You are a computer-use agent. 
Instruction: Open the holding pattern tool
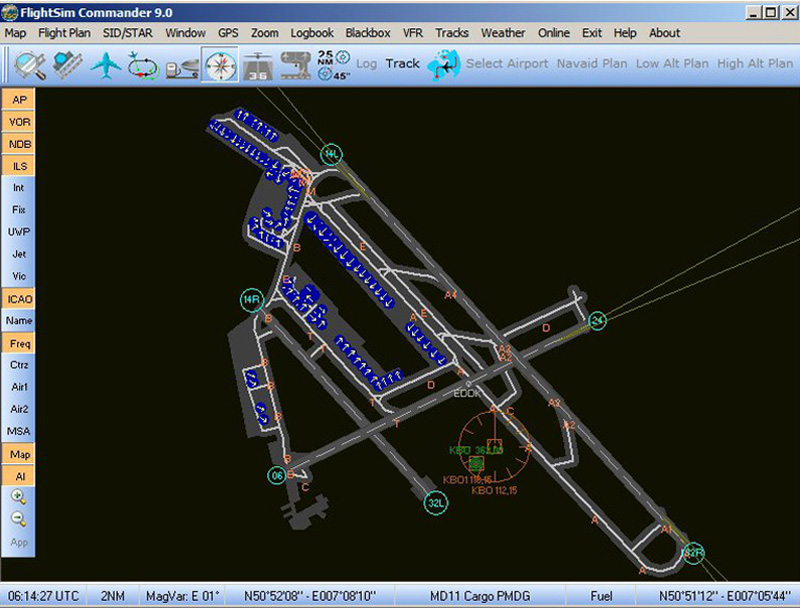[x=143, y=65]
